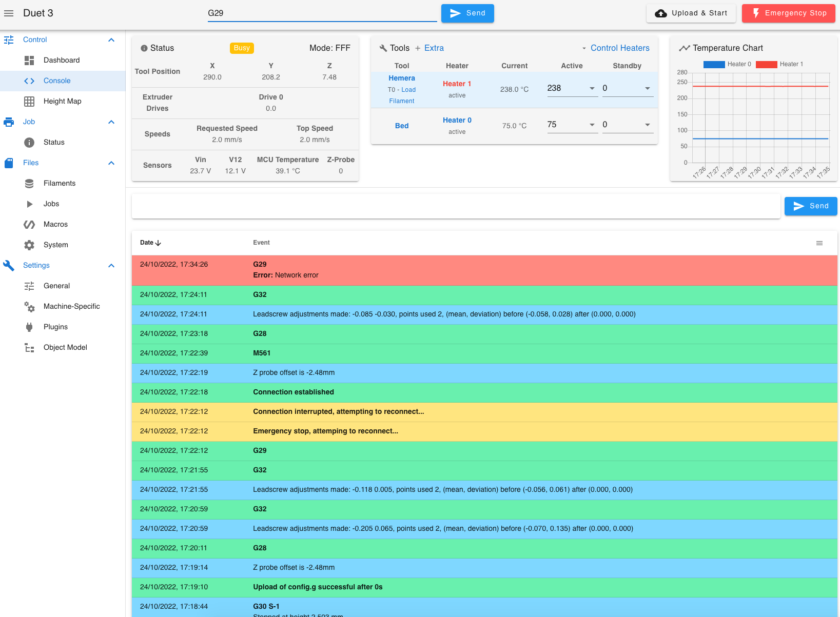Open the Macros page
The height and width of the screenshot is (617, 840).
pyautogui.click(x=63, y=224)
